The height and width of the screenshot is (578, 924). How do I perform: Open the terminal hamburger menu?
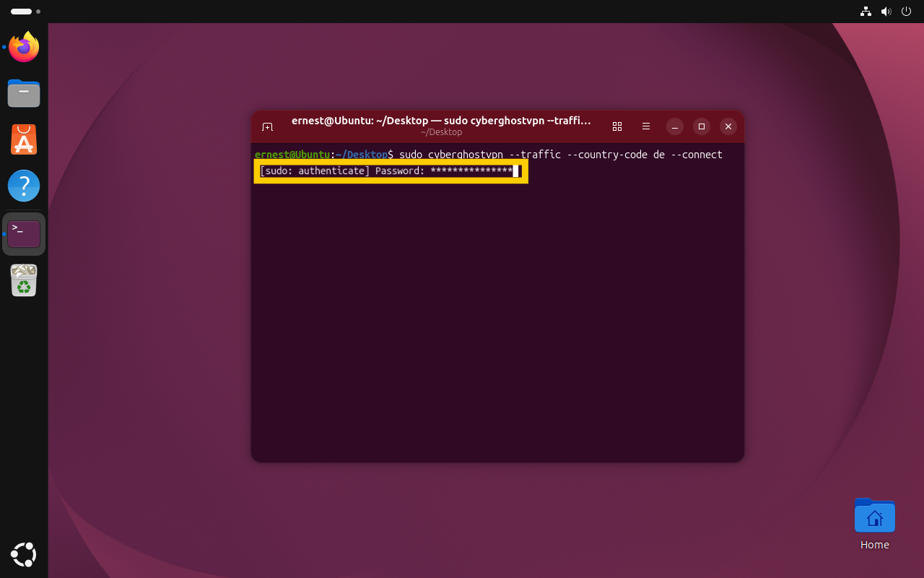pos(646,126)
